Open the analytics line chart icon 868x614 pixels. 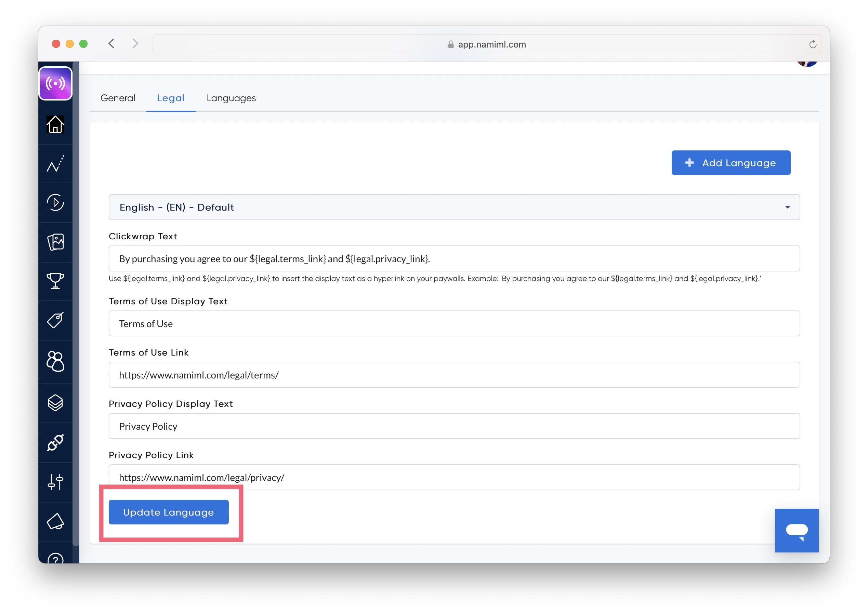(x=55, y=164)
